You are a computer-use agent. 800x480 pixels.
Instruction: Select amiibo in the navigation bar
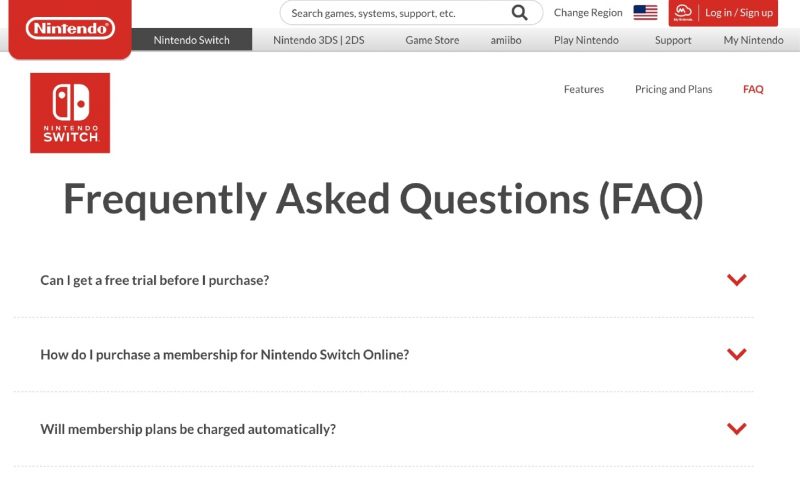pos(507,40)
